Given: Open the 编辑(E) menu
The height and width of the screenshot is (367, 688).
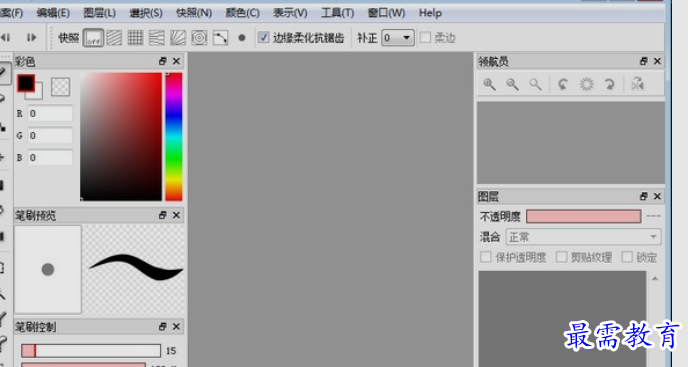Looking at the screenshot, I should 53,13.
